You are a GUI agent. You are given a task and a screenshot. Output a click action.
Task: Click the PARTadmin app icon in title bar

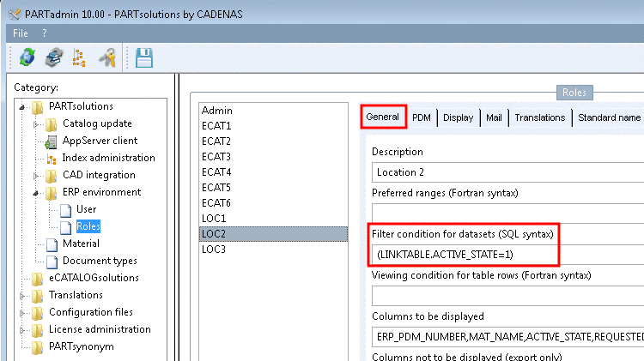point(15,15)
